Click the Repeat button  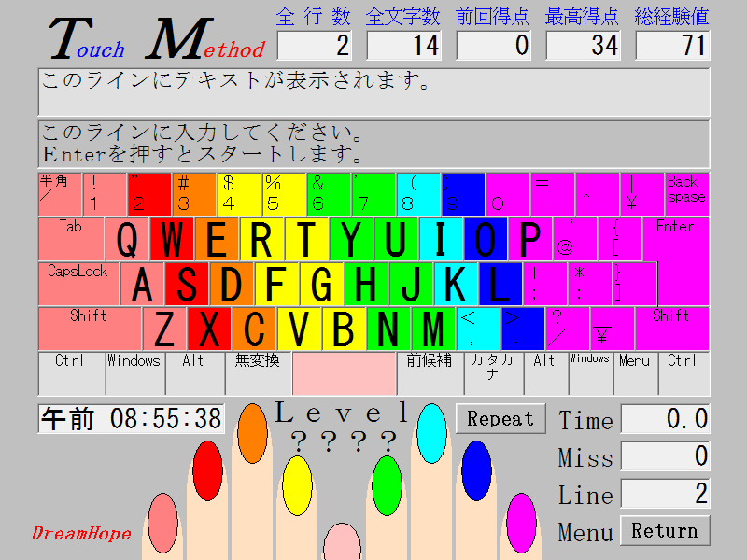(500, 419)
